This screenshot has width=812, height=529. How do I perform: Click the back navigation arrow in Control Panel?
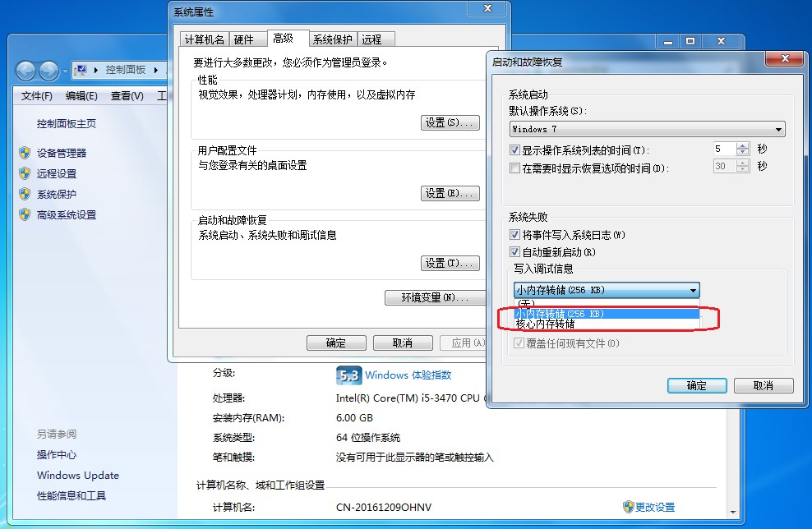pos(25,71)
